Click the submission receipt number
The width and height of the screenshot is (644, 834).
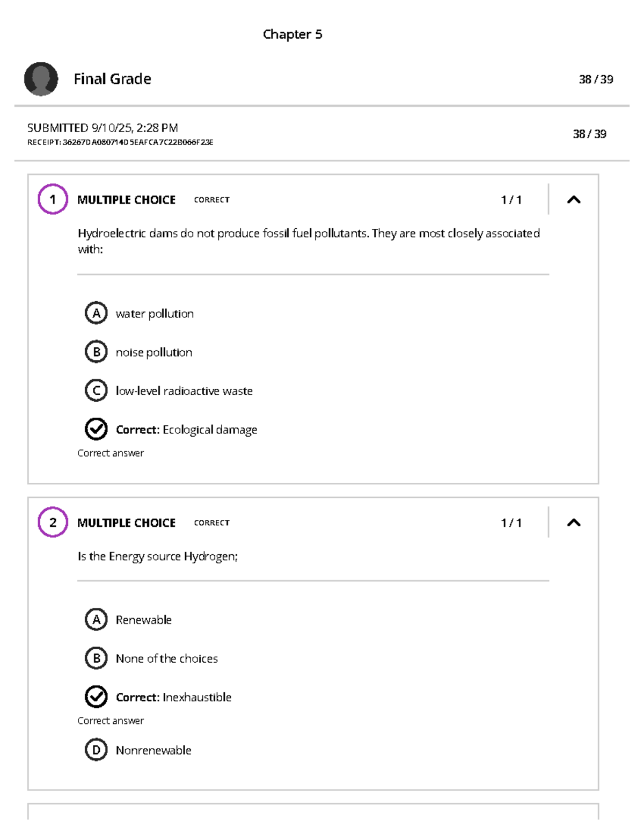[x=120, y=142]
